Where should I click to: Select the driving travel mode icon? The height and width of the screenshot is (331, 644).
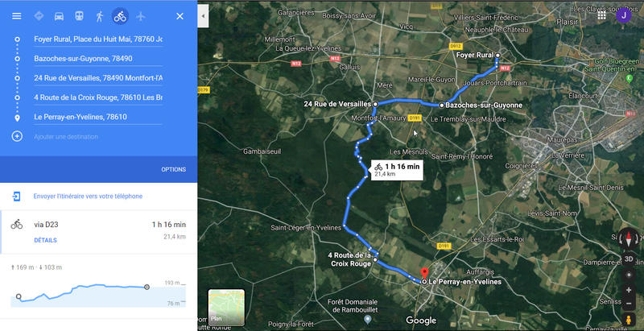[59, 16]
